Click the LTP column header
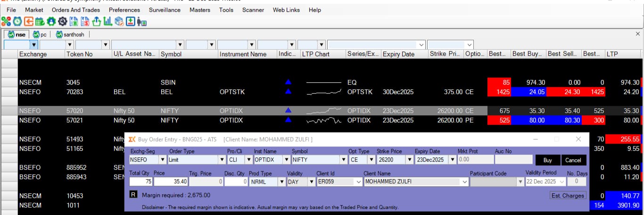The height and width of the screenshot is (215, 644). point(623,54)
